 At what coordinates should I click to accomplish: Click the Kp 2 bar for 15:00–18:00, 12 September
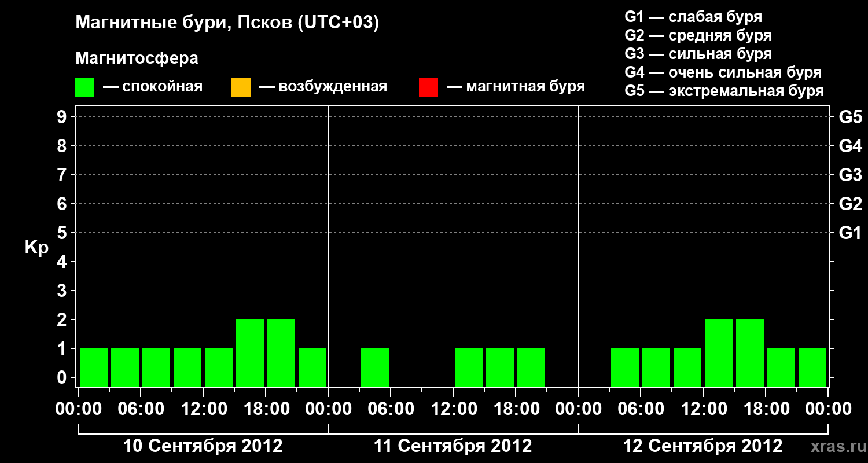pos(750,352)
